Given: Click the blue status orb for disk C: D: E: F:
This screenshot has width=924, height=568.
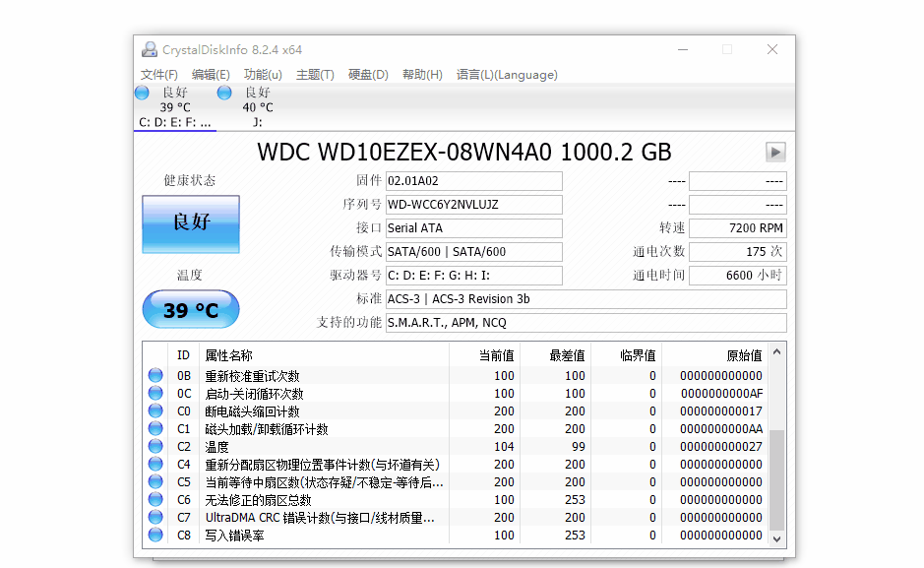Looking at the screenshot, I should coord(142,93).
